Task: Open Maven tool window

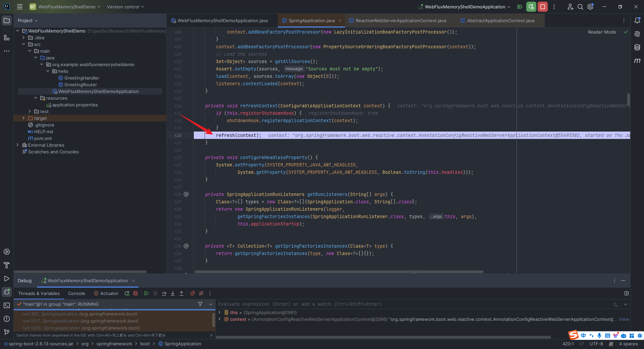Action: click(637, 61)
